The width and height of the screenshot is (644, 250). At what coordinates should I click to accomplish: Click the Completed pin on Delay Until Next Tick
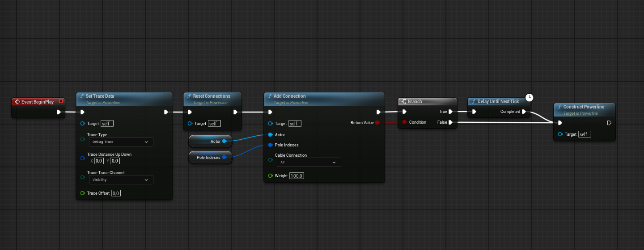pos(524,112)
